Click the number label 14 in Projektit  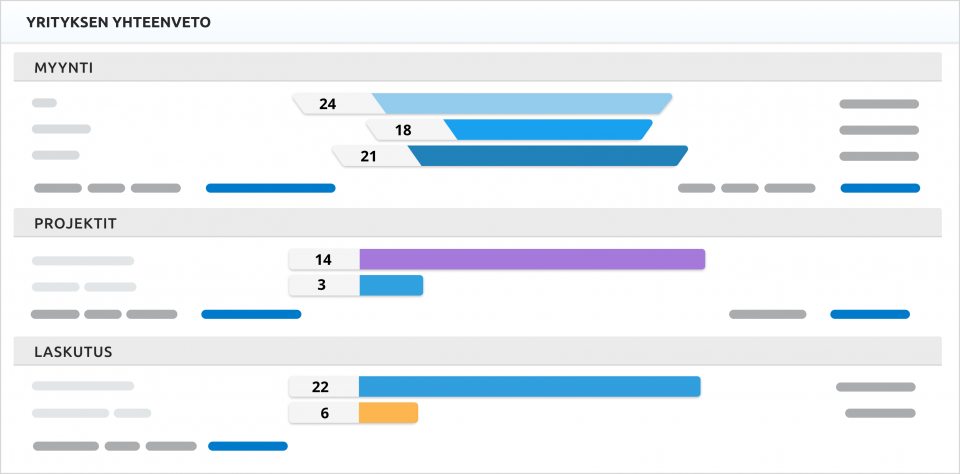click(323, 260)
